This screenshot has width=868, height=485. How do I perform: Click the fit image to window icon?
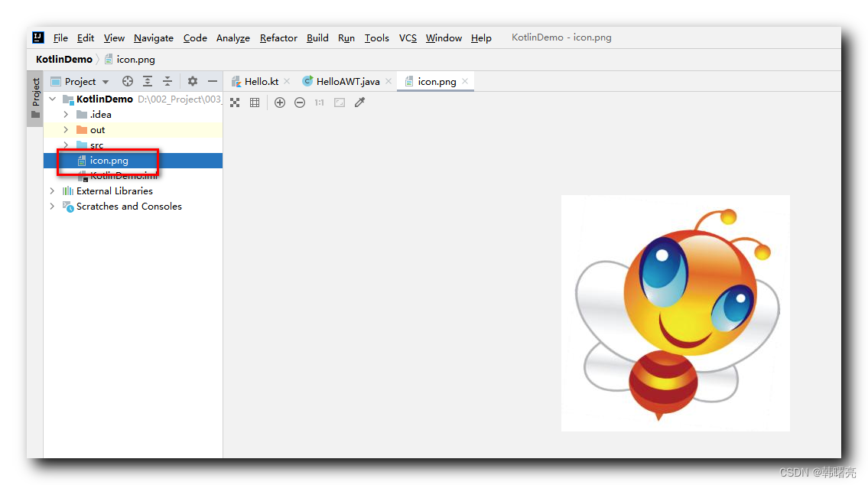tap(340, 102)
